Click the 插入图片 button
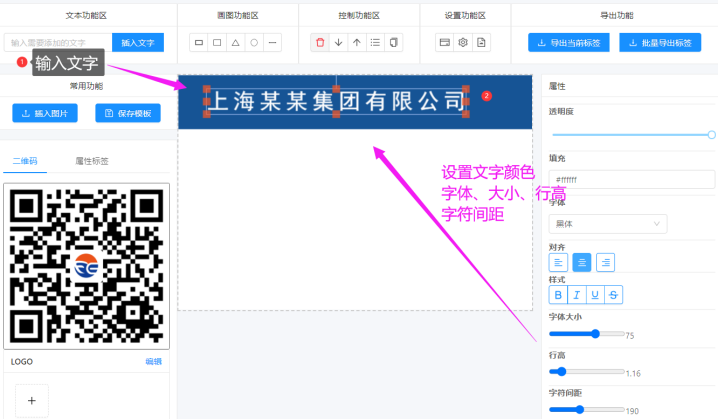This screenshot has height=419, width=718. (45, 113)
